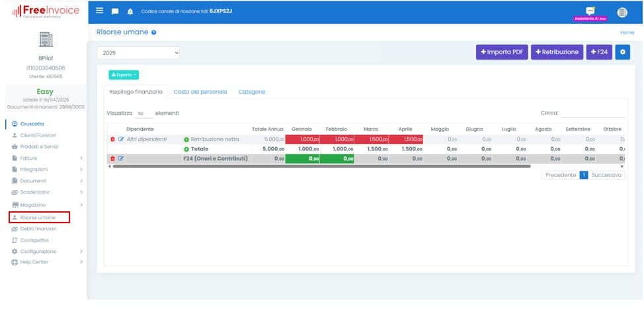Click the Settembre column header
Viewport: 644px width, 313px height.
point(577,129)
